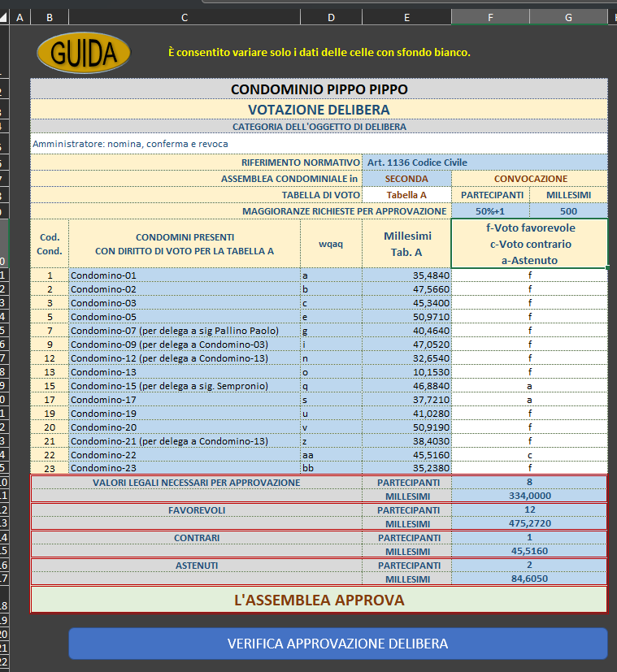Click the millesimi value 50,9710
This screenshot has width=617, height=672.
[406, 317]
